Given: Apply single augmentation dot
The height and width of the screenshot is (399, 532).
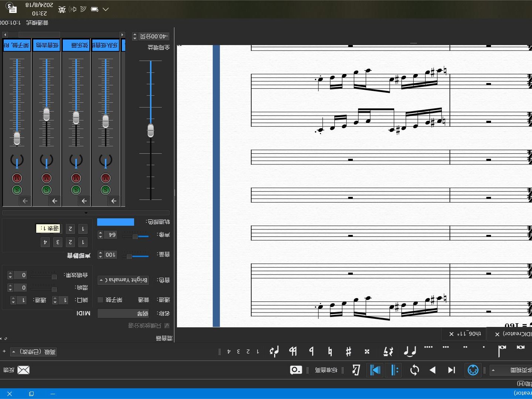Looking at the screenshot, I should point(484,347).
